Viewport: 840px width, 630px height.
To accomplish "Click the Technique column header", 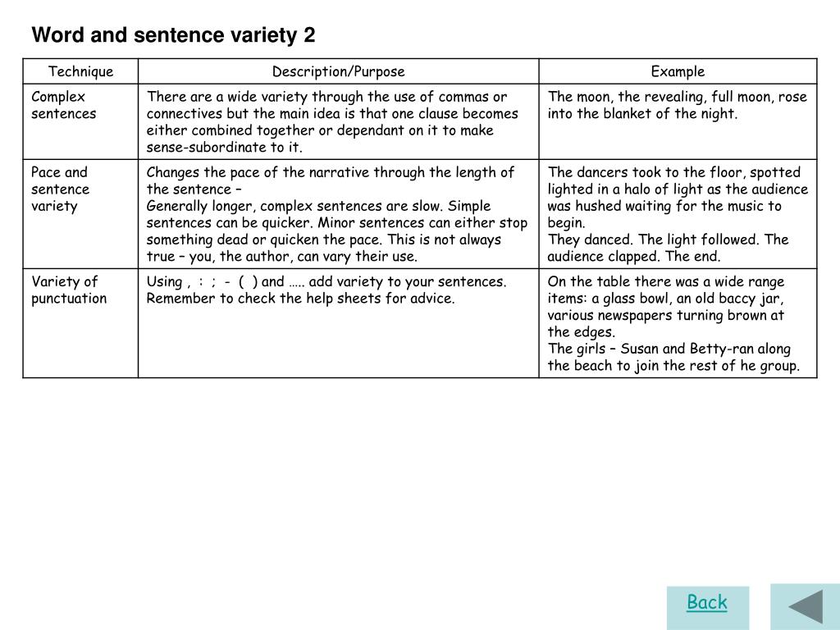I will tap(80, 71).
